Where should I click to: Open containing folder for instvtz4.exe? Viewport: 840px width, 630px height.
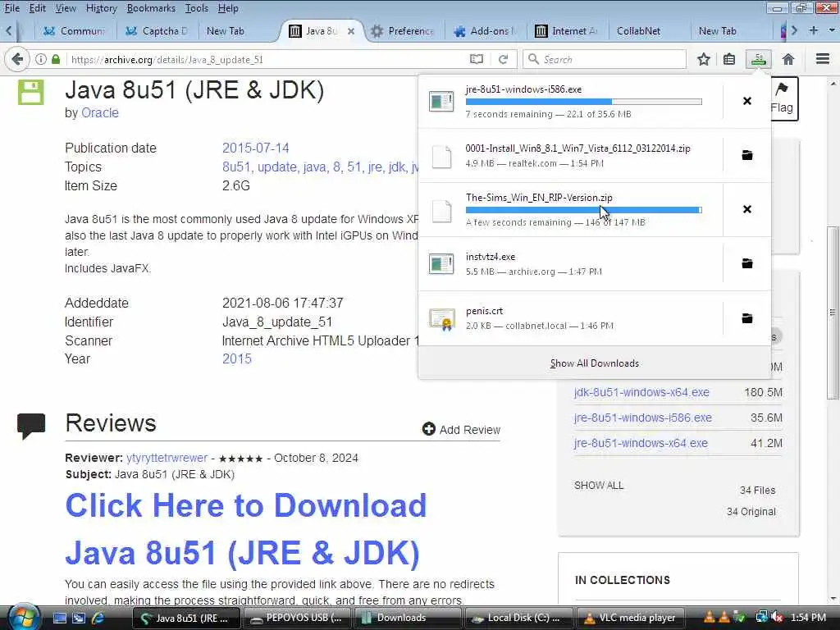pyautogui.click(x=746, y=263)
